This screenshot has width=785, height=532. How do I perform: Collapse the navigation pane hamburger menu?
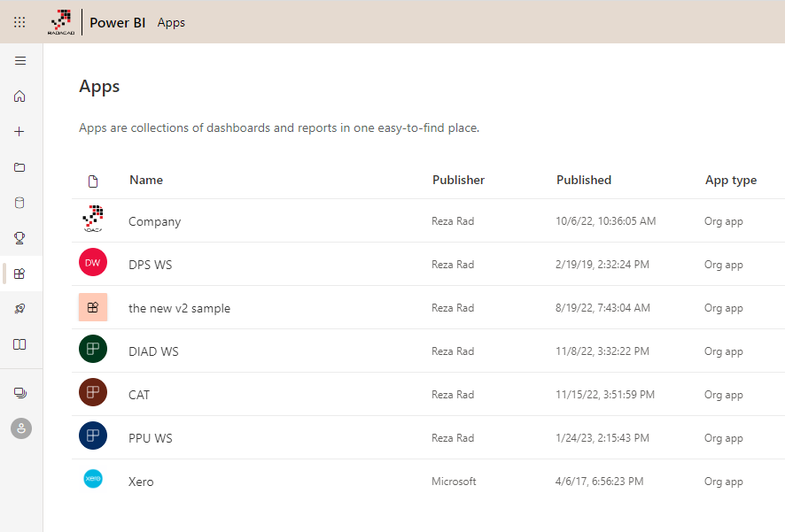coord(20,61)
